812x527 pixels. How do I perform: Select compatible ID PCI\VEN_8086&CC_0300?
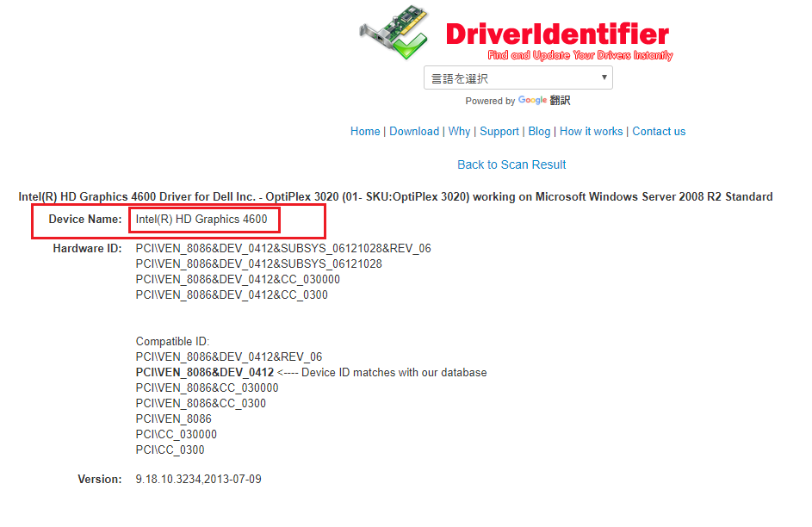tap(201, 404)
